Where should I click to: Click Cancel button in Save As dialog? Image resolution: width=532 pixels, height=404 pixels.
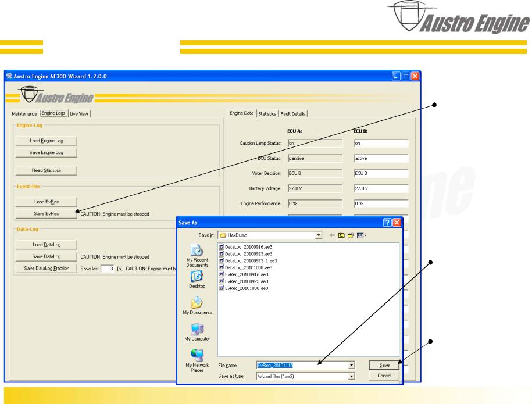click(384, 376)
